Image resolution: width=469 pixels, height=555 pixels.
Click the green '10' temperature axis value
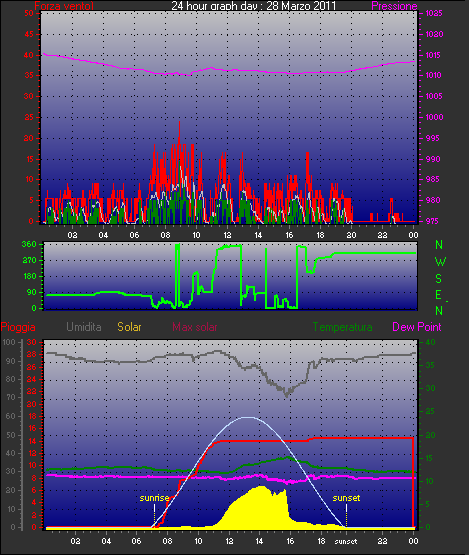tap(430, 481)
